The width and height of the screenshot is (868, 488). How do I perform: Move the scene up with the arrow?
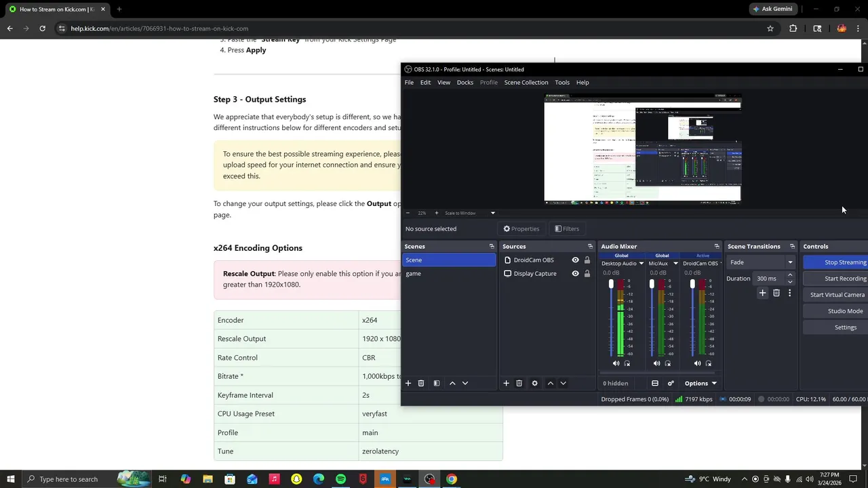(x=452, y=384)
